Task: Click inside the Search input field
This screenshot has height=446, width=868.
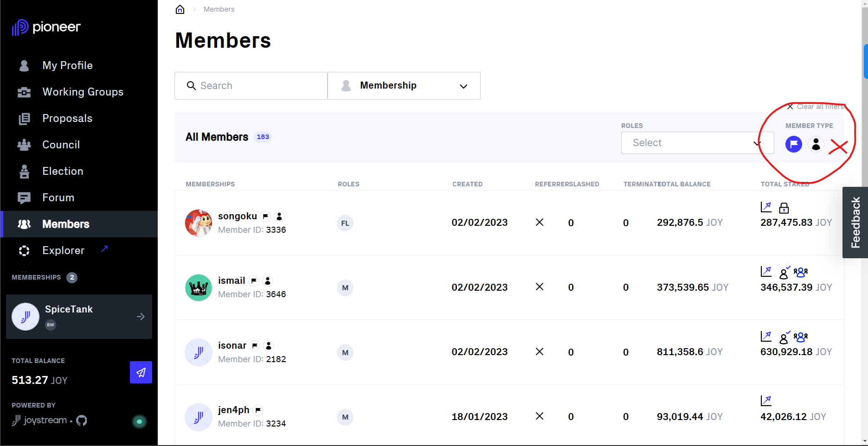Action: pos(251,85)
